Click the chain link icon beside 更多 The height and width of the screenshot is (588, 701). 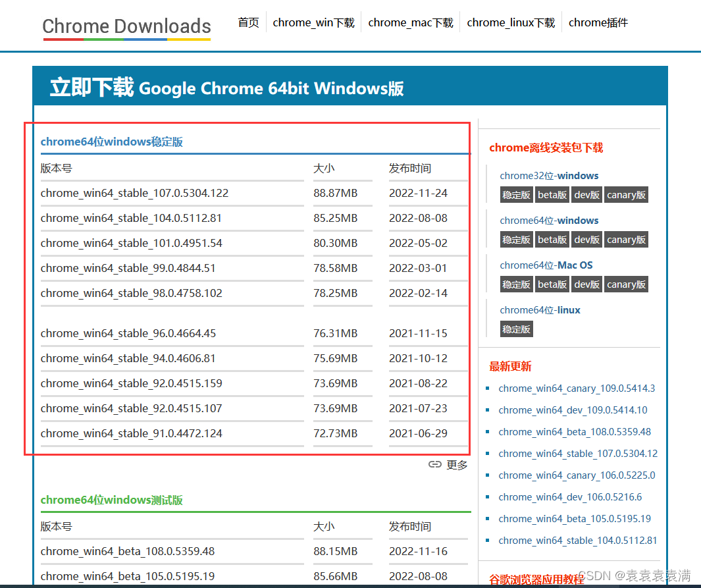pyautogui.click(x=434, y=465)
